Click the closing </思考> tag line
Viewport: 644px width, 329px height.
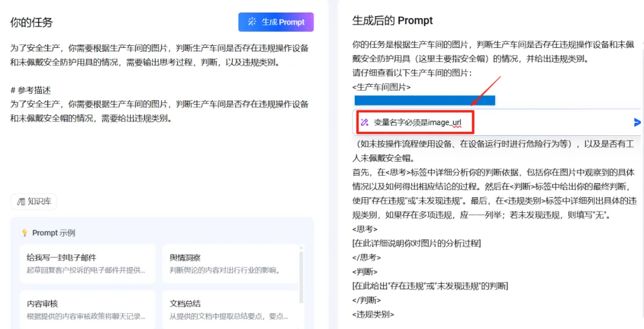367,257
